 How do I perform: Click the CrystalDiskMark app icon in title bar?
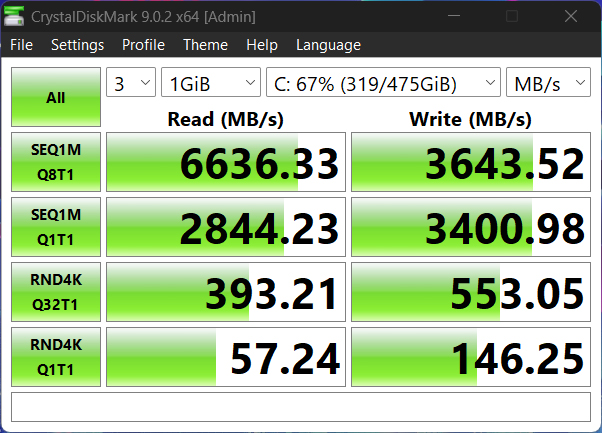pos(14,16)
